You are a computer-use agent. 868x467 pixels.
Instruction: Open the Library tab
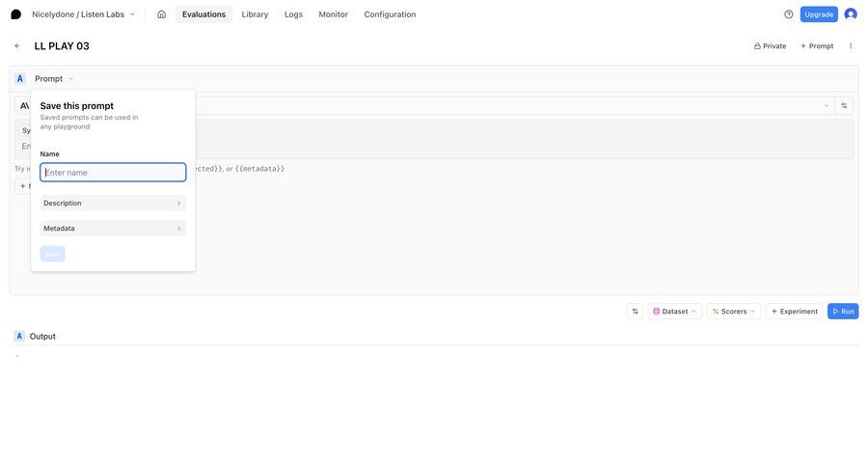255,14
